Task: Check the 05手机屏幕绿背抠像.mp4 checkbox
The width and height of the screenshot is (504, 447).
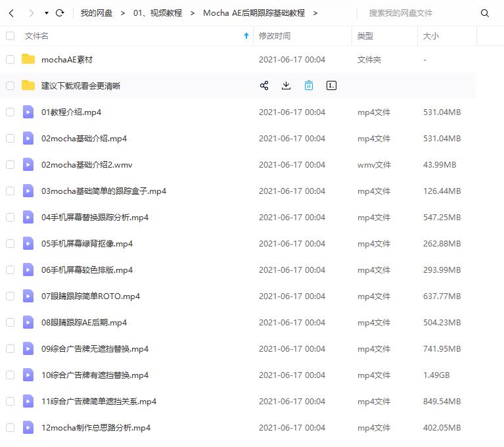Action: [11, 244]
